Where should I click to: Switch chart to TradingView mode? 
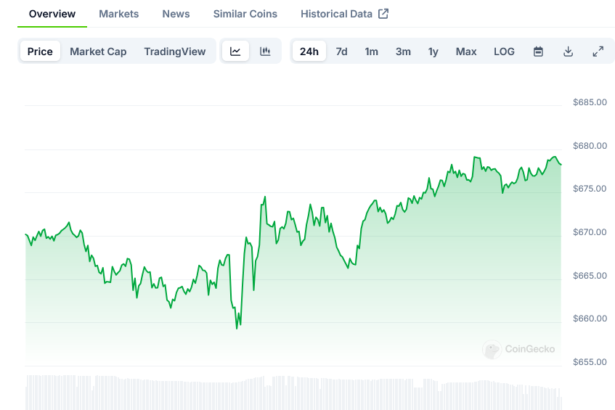(x=174, y=51)
